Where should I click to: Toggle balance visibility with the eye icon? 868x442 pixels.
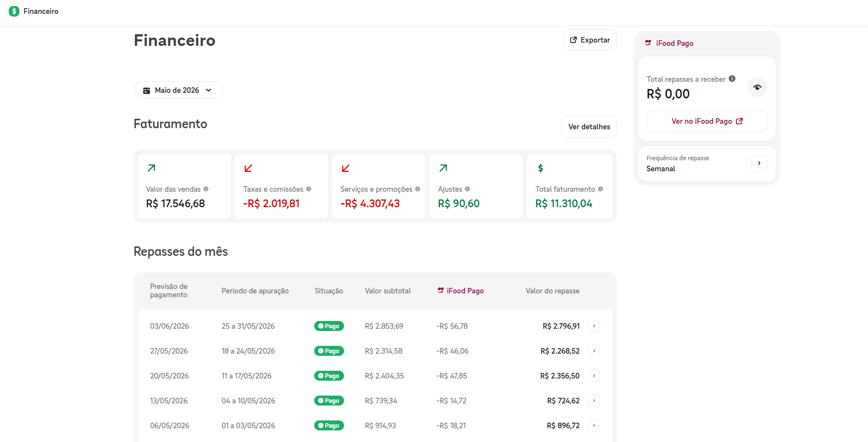(757, 87)
